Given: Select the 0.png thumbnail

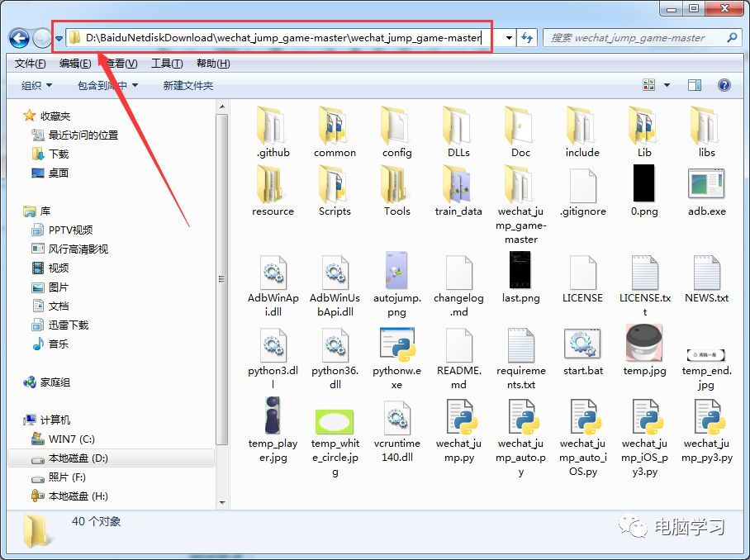Looking at the screenshot, I should pyautogui.click(x=644, y=183).
